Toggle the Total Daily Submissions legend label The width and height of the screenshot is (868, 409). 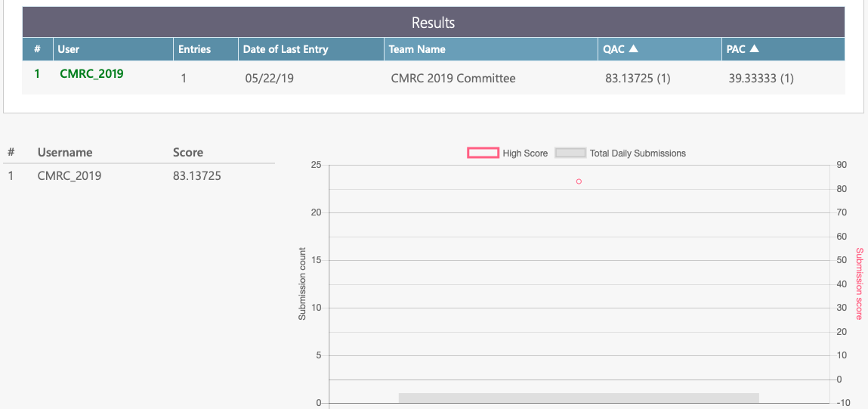[x=638, y=153]
